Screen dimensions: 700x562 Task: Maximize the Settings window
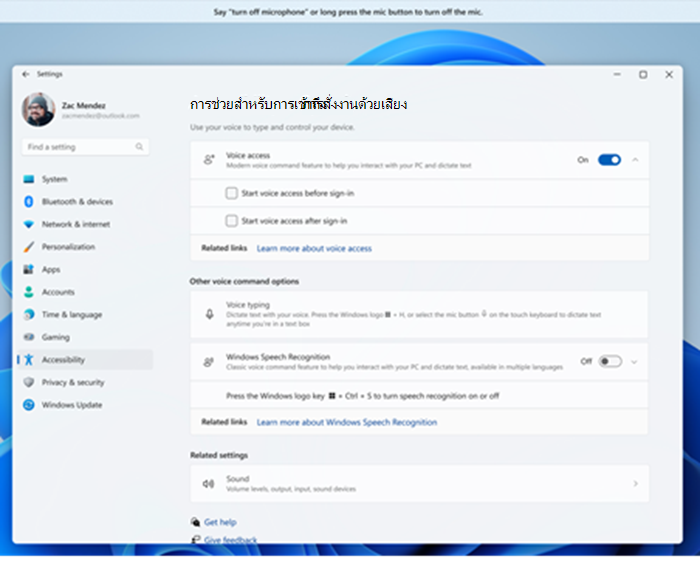pos(643,75)
